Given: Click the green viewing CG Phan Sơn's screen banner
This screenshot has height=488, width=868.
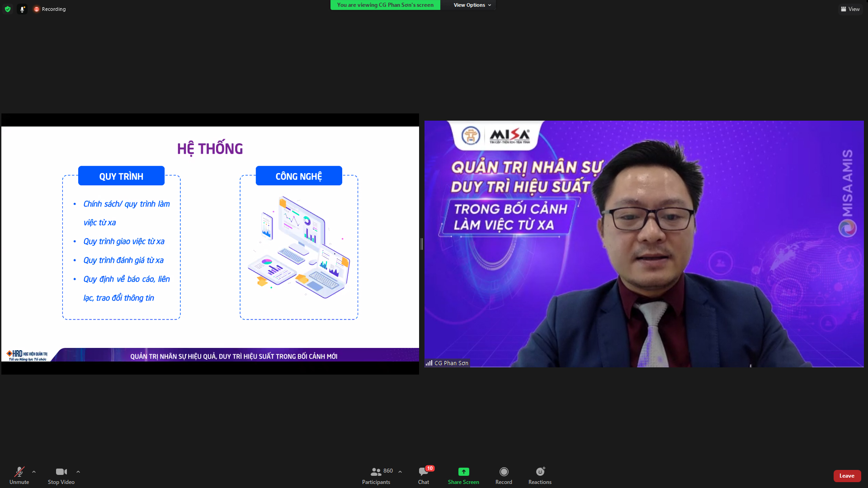Looking at the screenshot, I should point(385,5).
